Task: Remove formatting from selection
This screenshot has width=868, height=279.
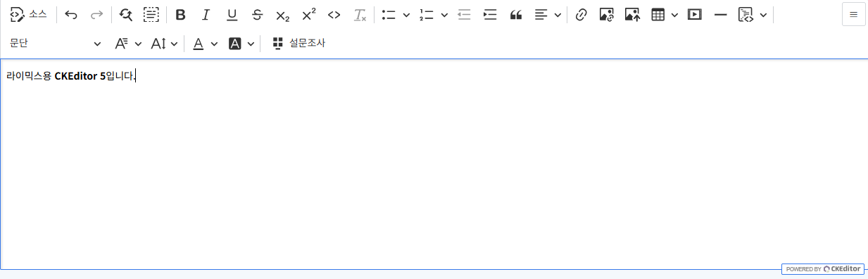Action: (360, 14)
